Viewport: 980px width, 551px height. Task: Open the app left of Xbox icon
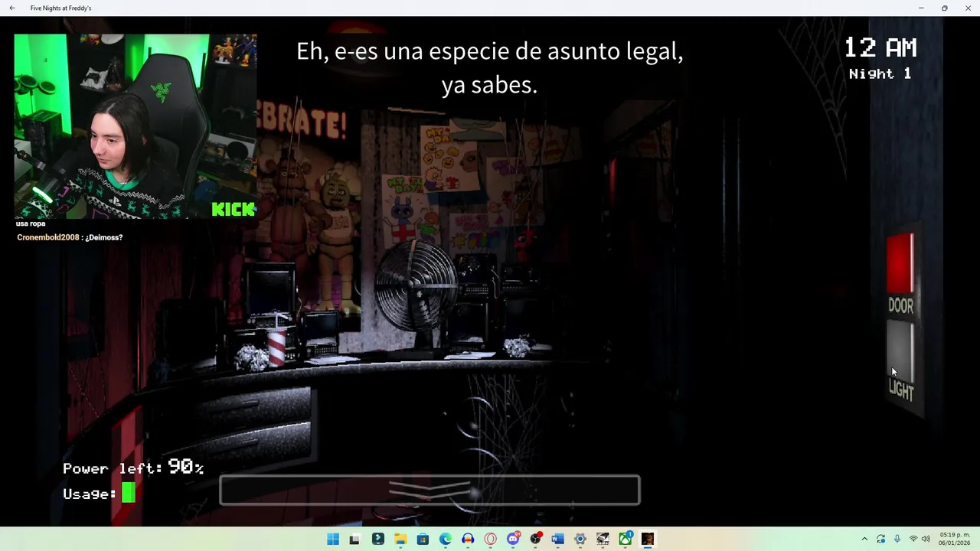pyautogui.click(x=603, y=539)
